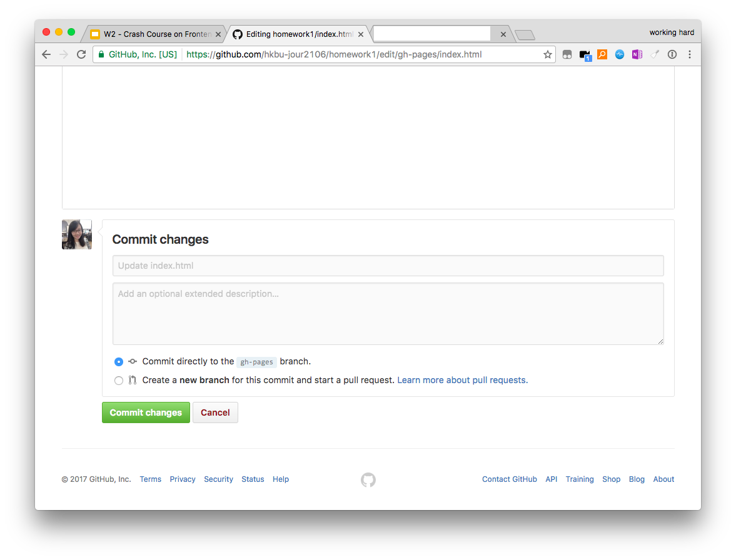Click the GitHub Octocat logo in footer
Screen dimensions: 736x560
coord(368,479)
